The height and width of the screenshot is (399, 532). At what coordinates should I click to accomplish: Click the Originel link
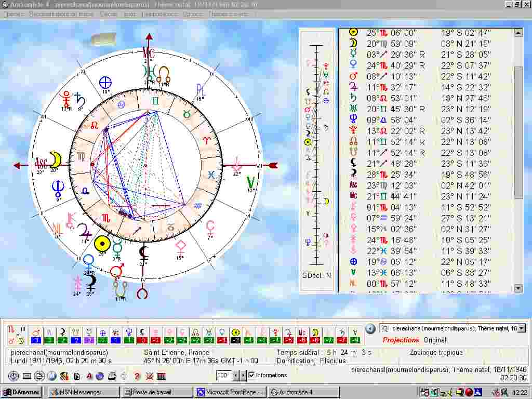(x=435, y=340)
